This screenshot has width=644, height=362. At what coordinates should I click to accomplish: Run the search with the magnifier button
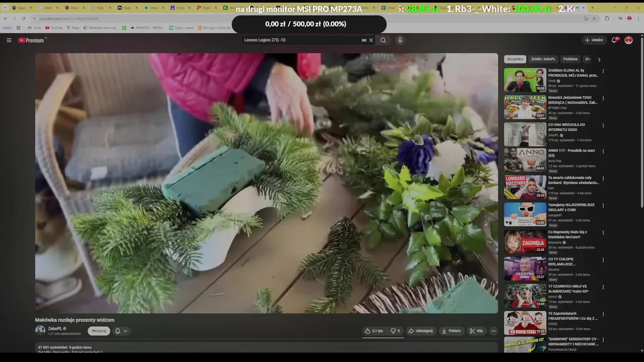tap(383, 40)
